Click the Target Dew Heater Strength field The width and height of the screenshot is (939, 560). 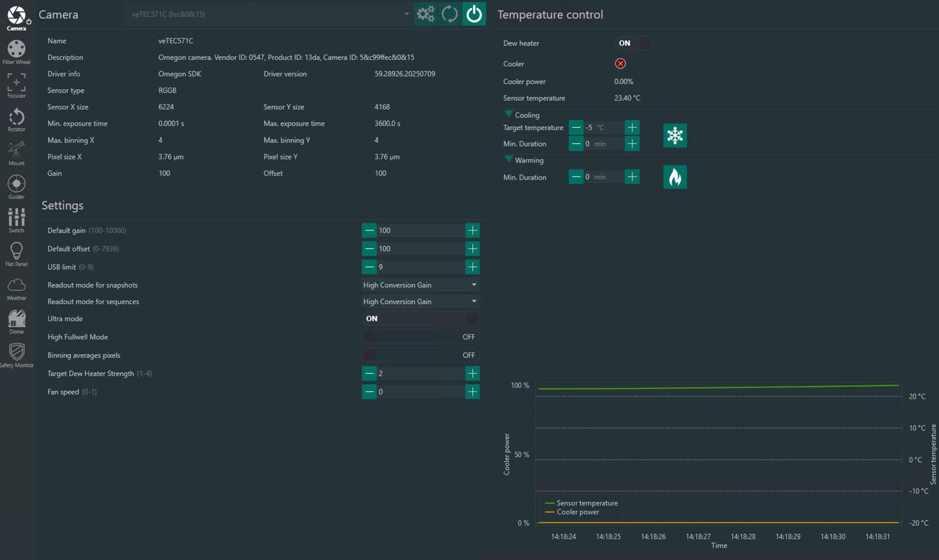tap(421, 373)
